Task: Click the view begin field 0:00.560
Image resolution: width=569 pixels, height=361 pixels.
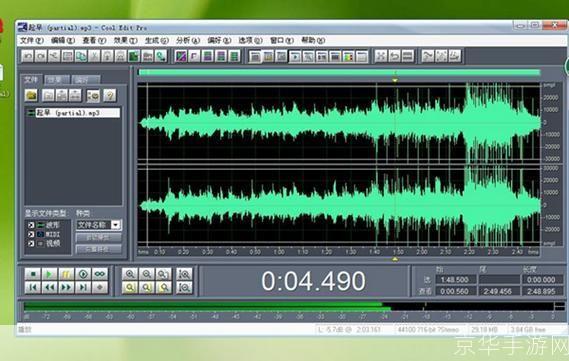Action: pyautogui.click(x=455, y=291)
